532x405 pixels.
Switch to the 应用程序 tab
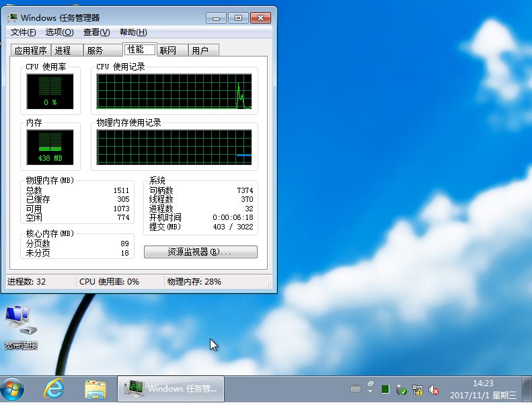click(x=30, y=50)
